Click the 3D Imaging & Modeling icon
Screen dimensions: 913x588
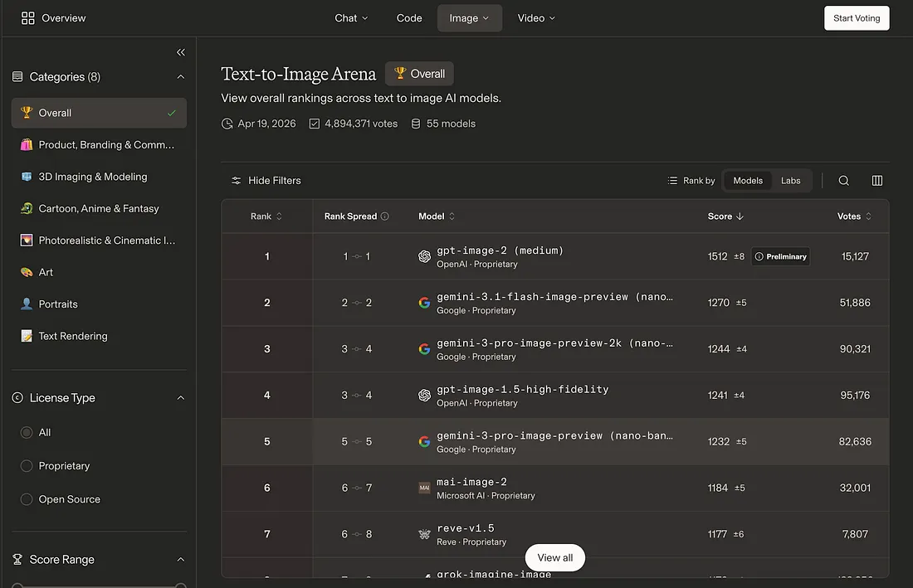click(27, 177)
